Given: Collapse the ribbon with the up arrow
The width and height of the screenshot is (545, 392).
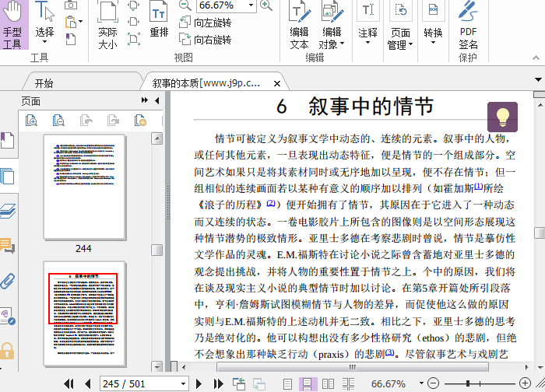Looking at the screenshot, I should 536,58.
